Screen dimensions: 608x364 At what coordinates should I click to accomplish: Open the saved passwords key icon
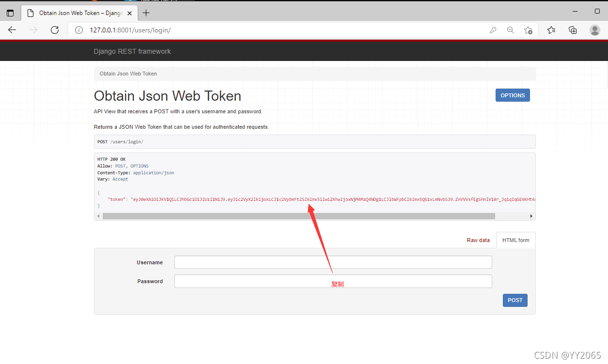[493, 30]
